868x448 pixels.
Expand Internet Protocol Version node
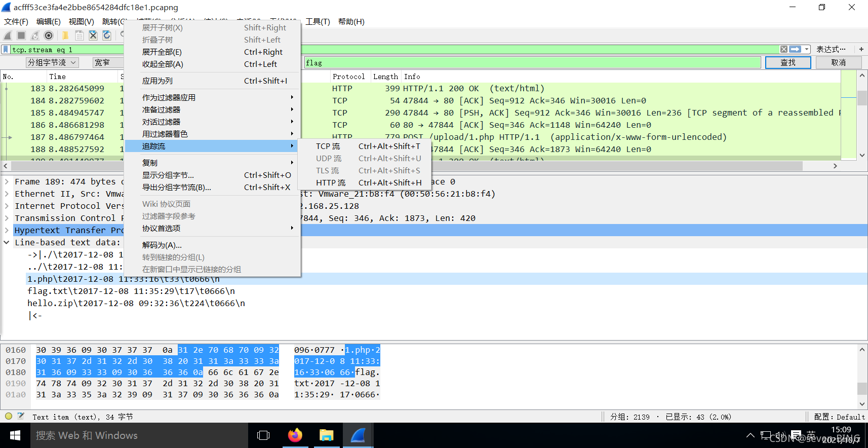point(7,206)
